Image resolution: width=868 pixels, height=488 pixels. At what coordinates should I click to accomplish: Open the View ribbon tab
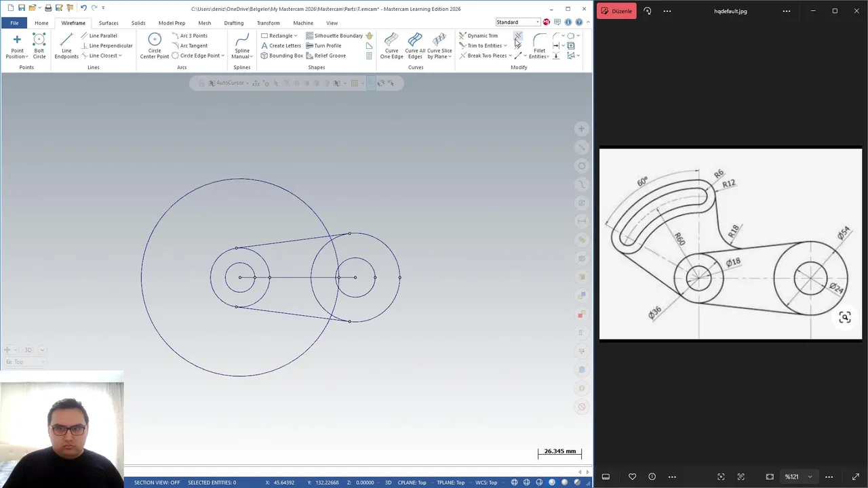coord(332,22)
